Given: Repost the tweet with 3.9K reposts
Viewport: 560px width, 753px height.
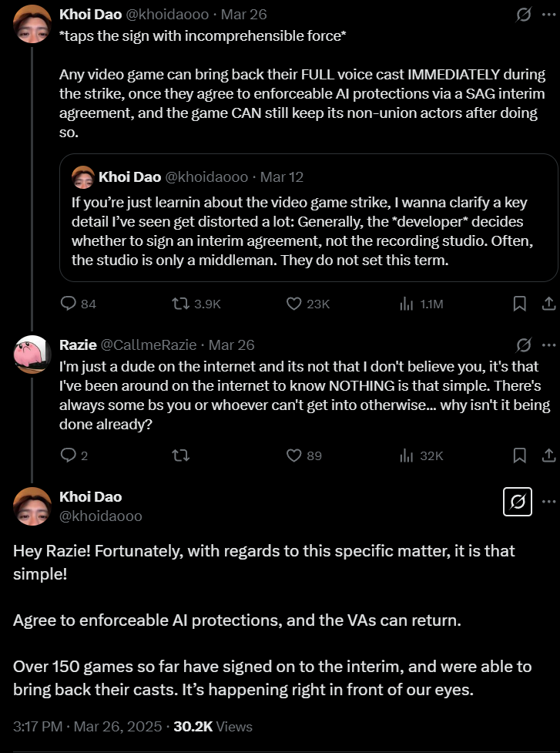Looking at the screenshot, I should coord(196,304).
